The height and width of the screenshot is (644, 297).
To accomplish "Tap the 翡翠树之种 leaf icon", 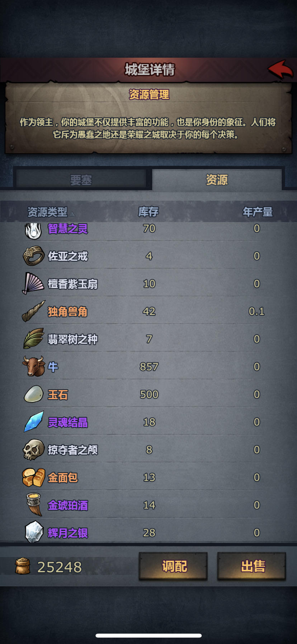I will pos(34,339).
